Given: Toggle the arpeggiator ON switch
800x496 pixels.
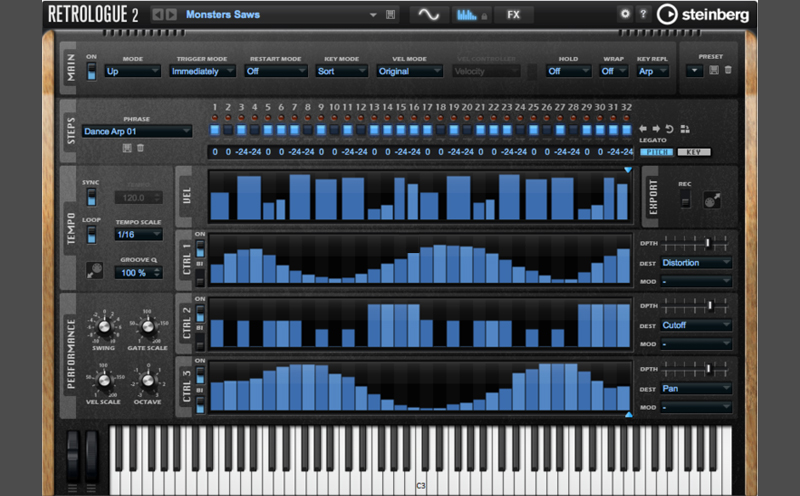Looking at the screenshot, I should (92, 72).
